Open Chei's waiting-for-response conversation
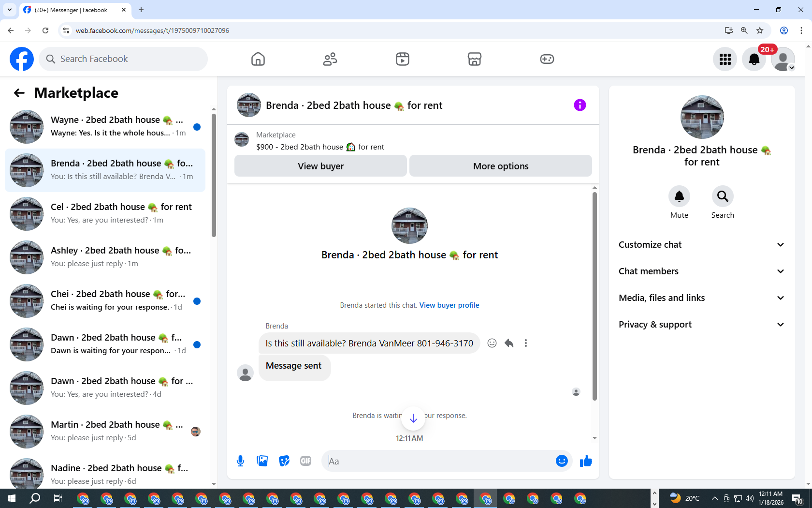Screen dimensions: 812x508 [105, 301]
